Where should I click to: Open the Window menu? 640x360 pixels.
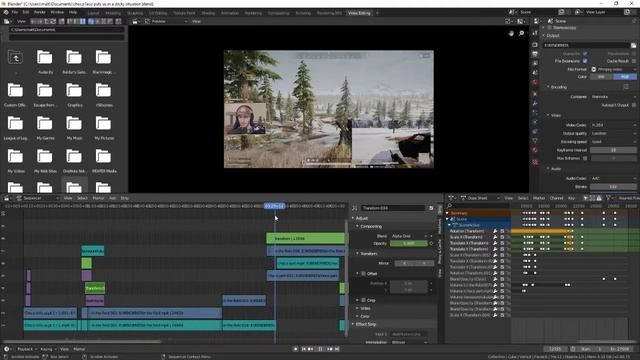(x=57, y=12)
